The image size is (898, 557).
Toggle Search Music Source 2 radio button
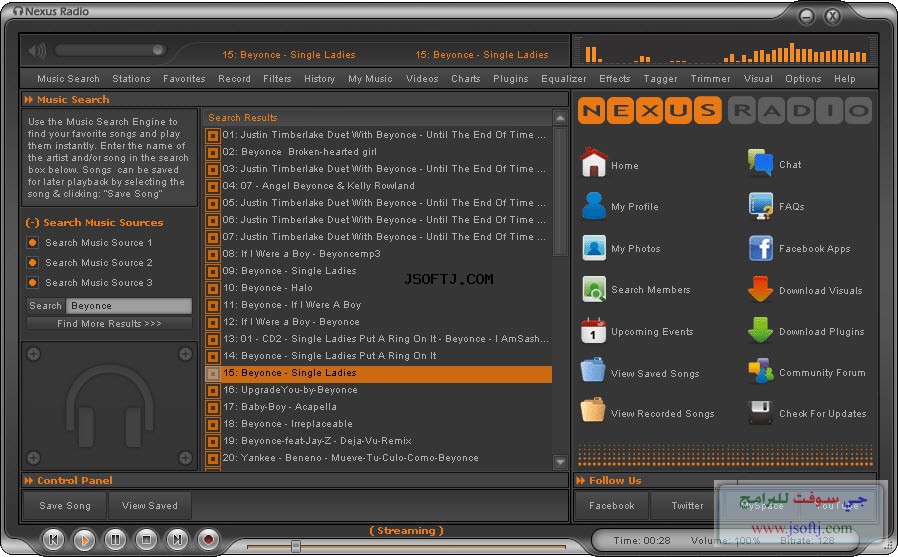click(x=33, y=263)
